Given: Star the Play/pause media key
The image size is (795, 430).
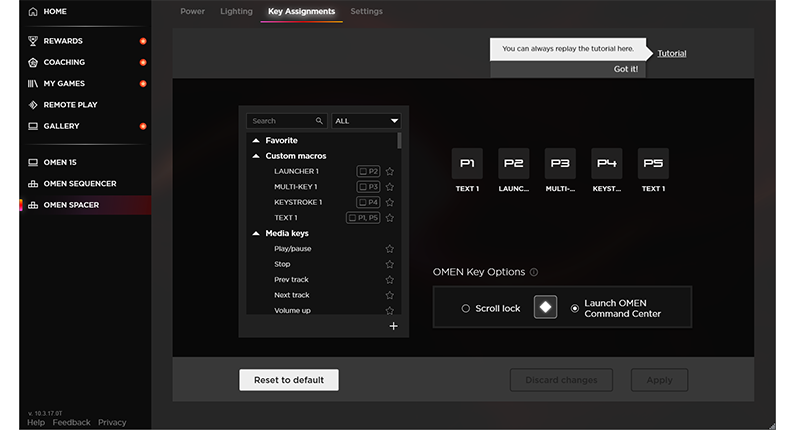Looking at the screenshot, I should point(389,248).
